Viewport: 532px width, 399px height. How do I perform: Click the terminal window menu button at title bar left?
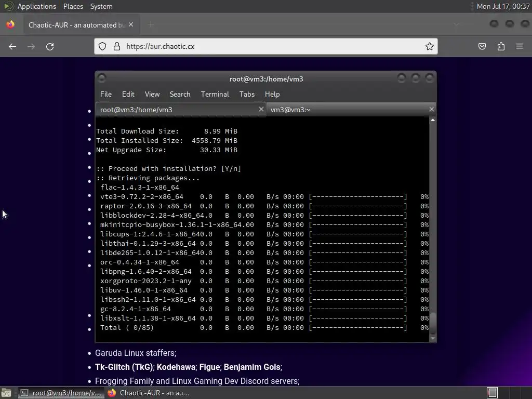tap(102, 78)
